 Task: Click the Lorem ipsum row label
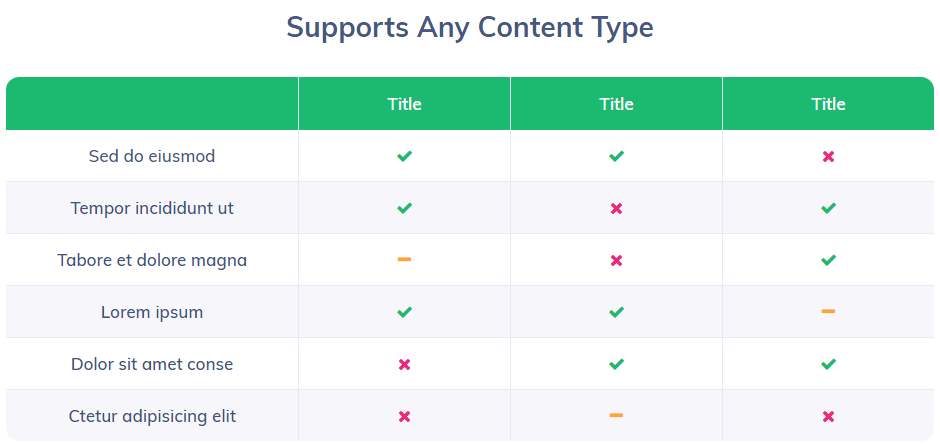pos(152,312)
